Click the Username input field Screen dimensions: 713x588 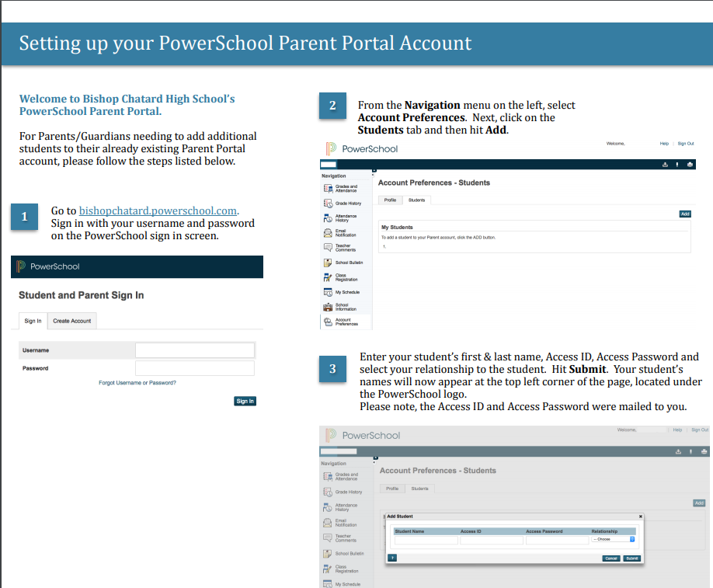click(x=194, y=350)
